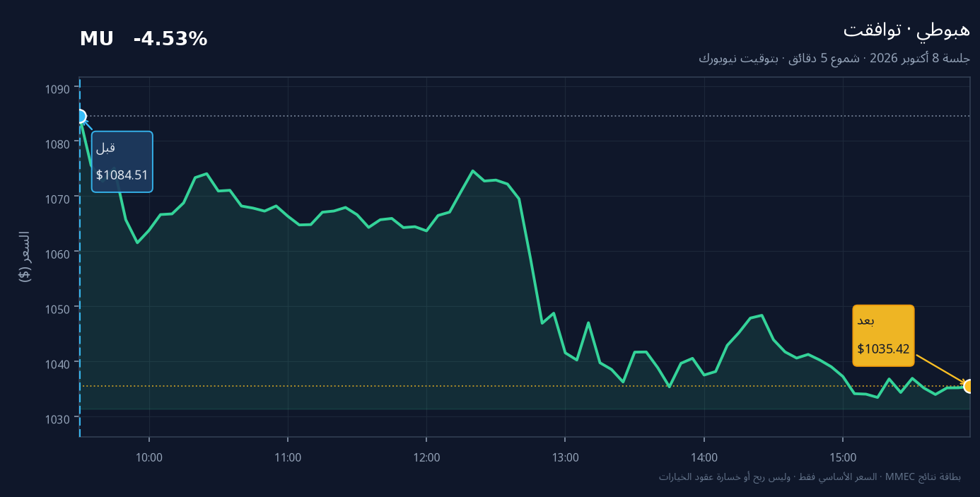
Task: Click the 13:00 time axis label
Action: pyautogui.click(x=566, y=457)
